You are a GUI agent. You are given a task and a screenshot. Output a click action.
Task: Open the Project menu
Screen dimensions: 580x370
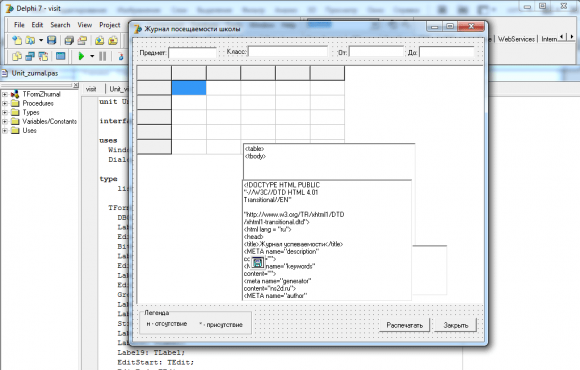109,25
